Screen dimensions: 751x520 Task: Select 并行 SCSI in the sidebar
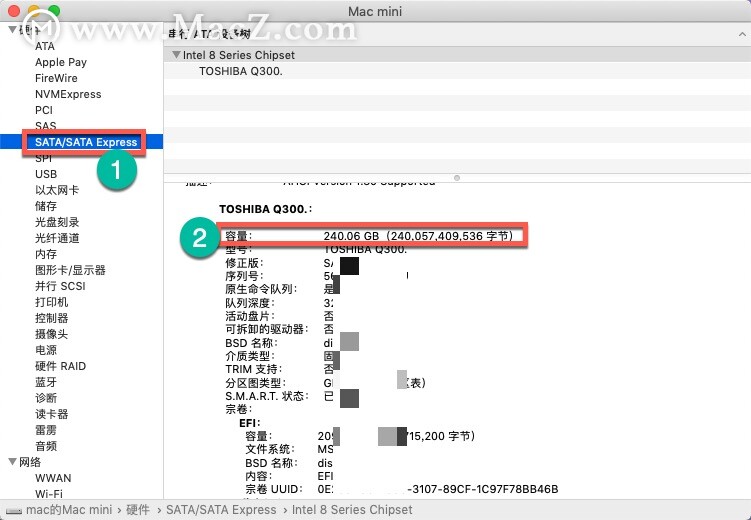(60, 286)
